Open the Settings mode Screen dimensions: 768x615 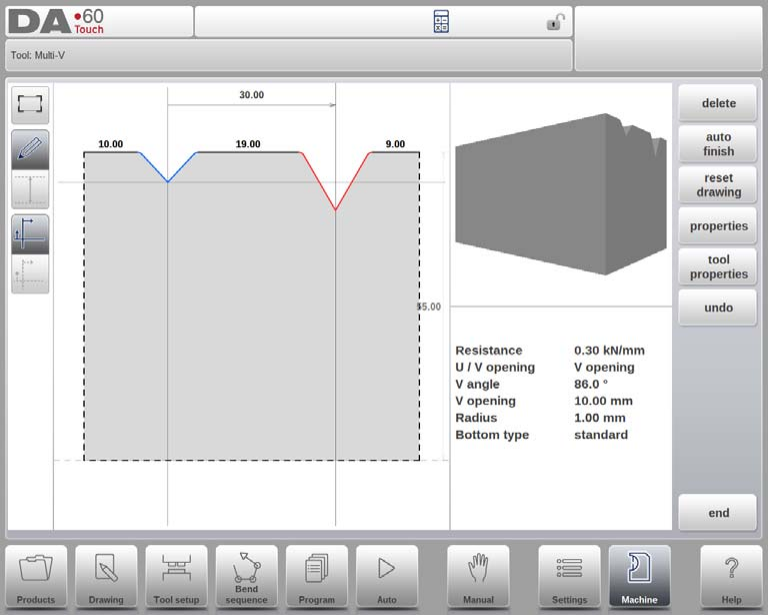coord(569,577)
